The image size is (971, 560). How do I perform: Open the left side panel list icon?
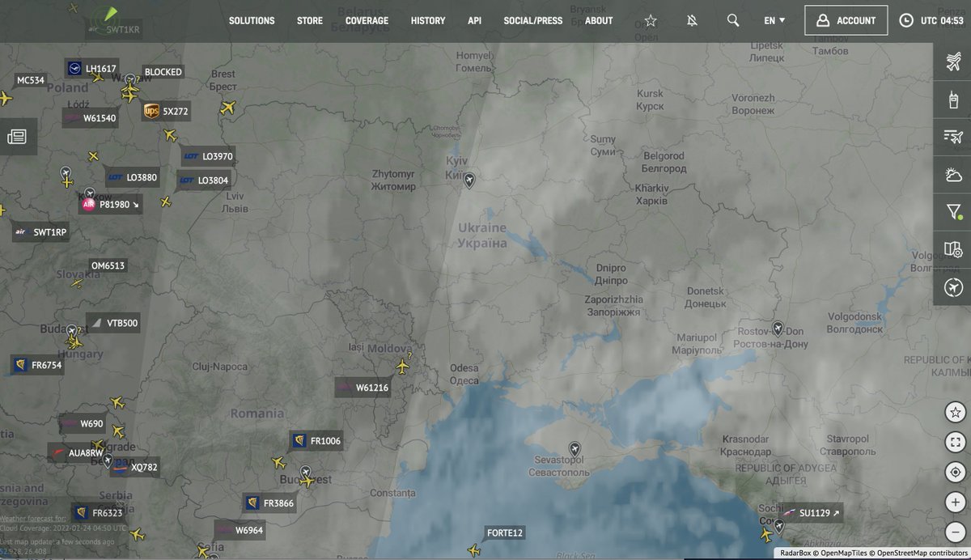[17, 137]
